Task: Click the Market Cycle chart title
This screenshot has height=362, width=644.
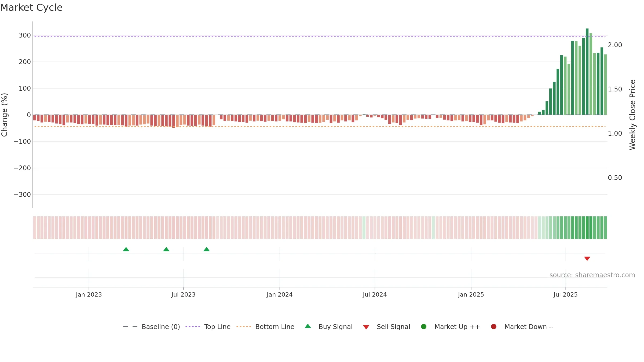Action: 31,8
